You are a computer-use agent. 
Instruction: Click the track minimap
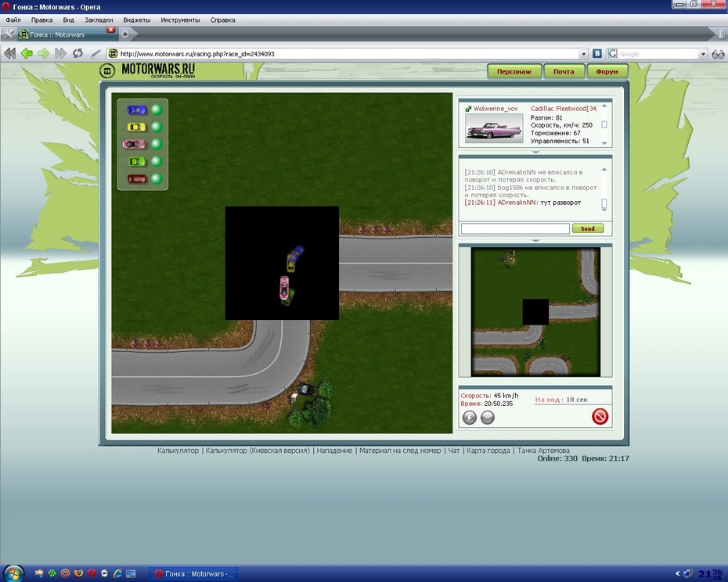click(x=535, y=311)
